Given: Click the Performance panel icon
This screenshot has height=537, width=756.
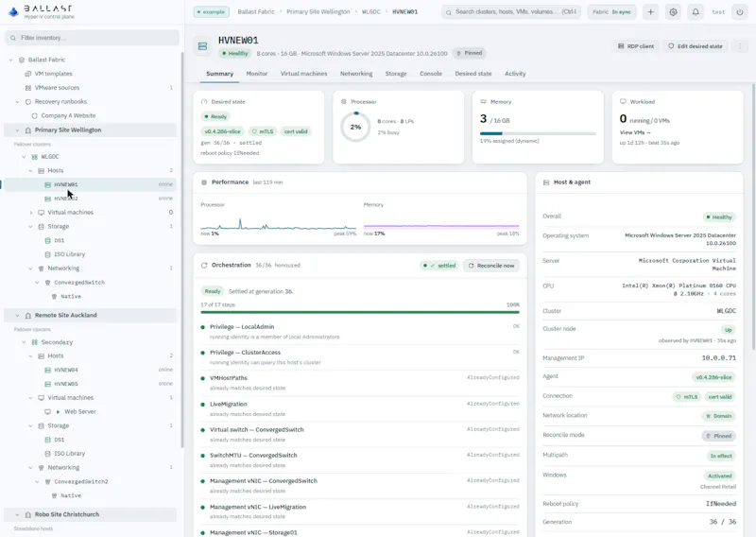Looking at the screenshot, I should pos(204,182).
